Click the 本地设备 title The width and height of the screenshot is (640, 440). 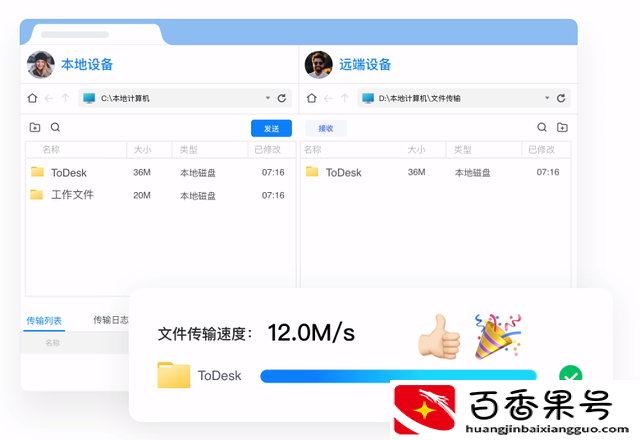coord(87,64)
